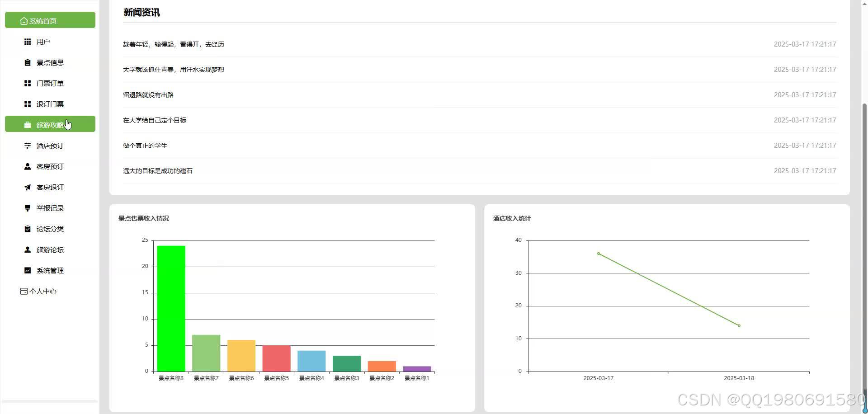Click the light green bar for 景点名称7
Image resolution: width=868 pixels, height=414 pixels.
(206, 353)
